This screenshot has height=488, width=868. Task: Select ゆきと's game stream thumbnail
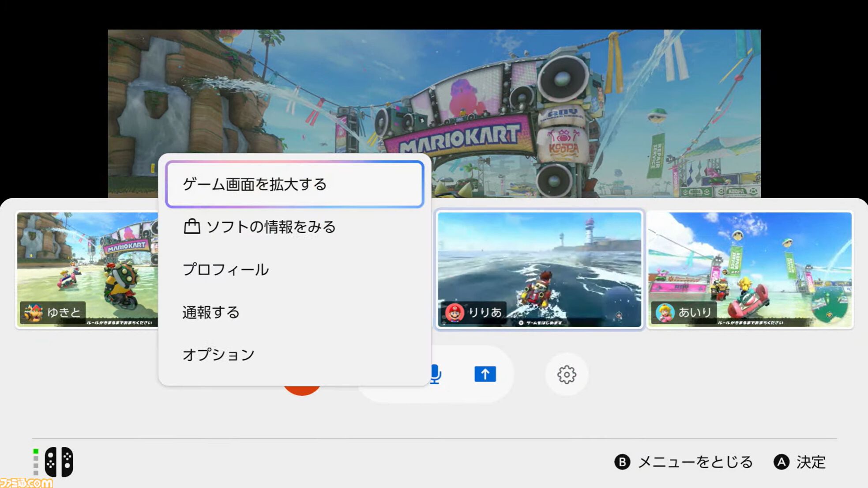pyautogui.click(x=87, y=269)
